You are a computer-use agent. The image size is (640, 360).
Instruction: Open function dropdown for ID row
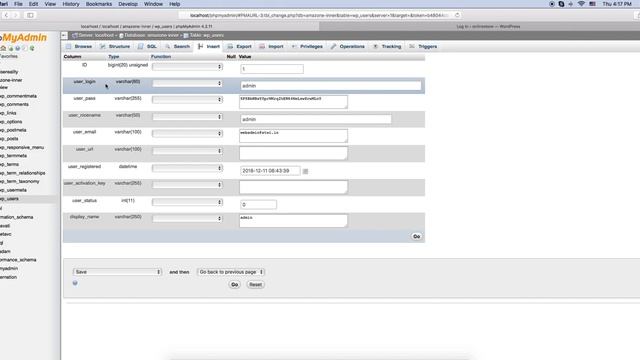click(x=187, y=67)
